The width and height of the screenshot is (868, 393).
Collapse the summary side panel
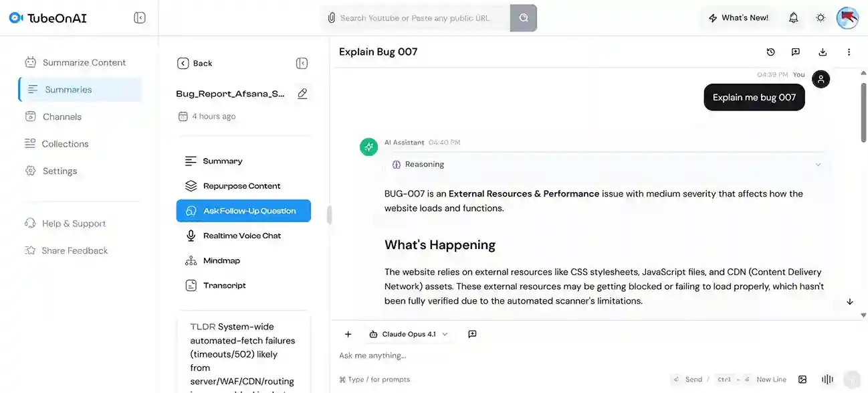click(302, 63)
